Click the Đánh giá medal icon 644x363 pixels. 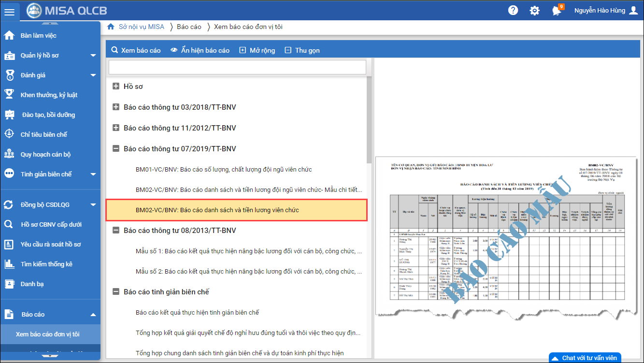(9, 75)
